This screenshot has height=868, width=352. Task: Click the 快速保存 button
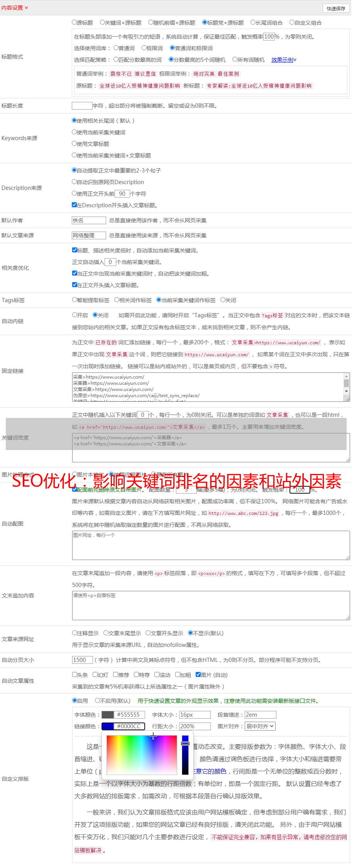tap(336, 8)
